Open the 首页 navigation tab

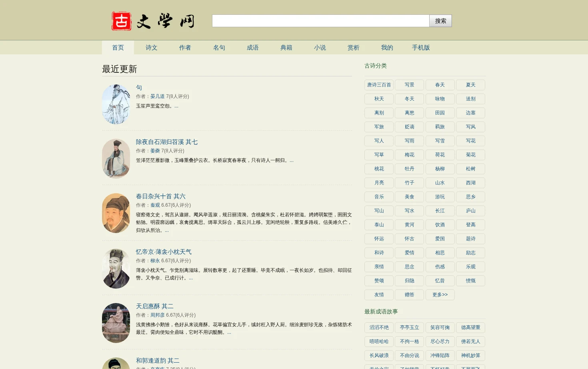[118, 48]
